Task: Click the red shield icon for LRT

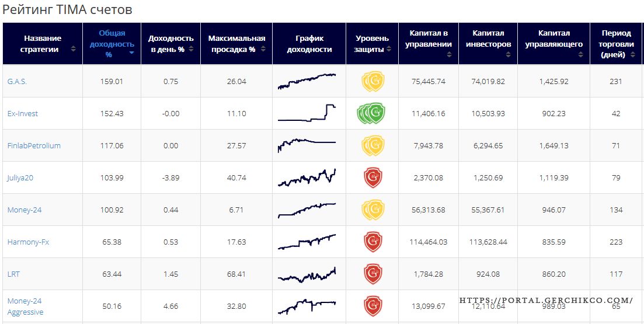Action: point(372,274)
